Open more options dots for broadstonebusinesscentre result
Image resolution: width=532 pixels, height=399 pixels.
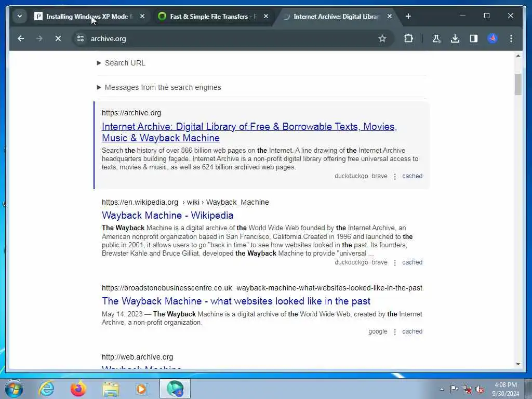tap(395, 332)
